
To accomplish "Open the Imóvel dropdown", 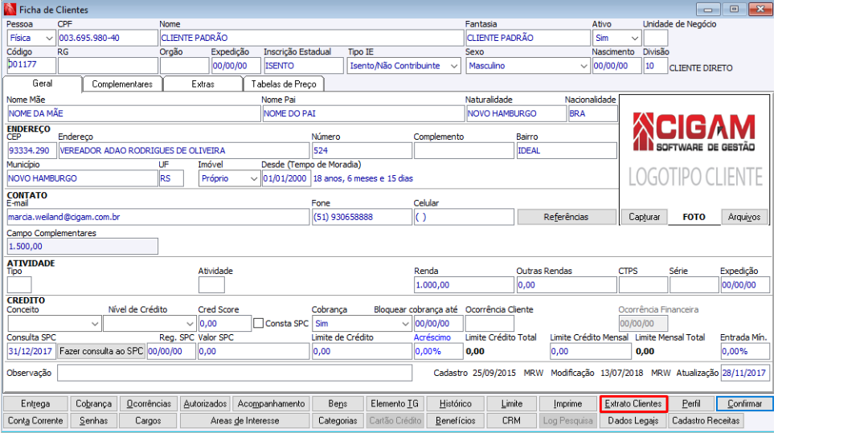I will click(254, 178).
